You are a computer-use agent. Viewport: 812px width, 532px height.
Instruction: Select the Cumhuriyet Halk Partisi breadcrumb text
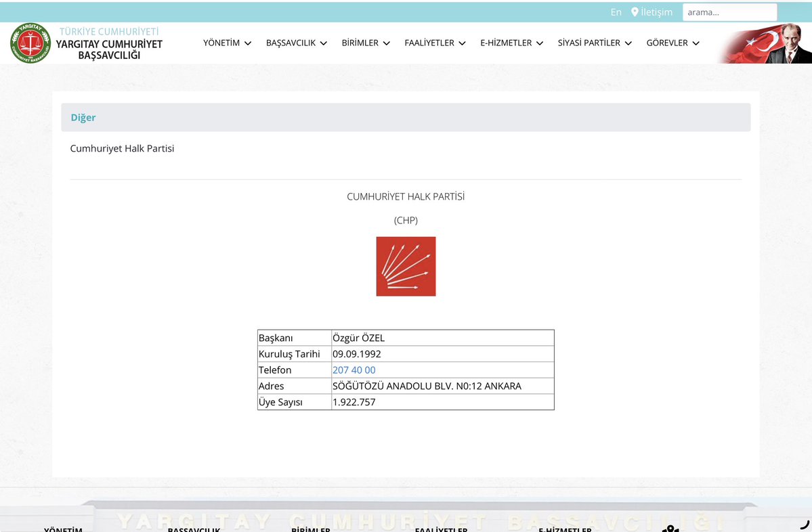pos(122,148)
